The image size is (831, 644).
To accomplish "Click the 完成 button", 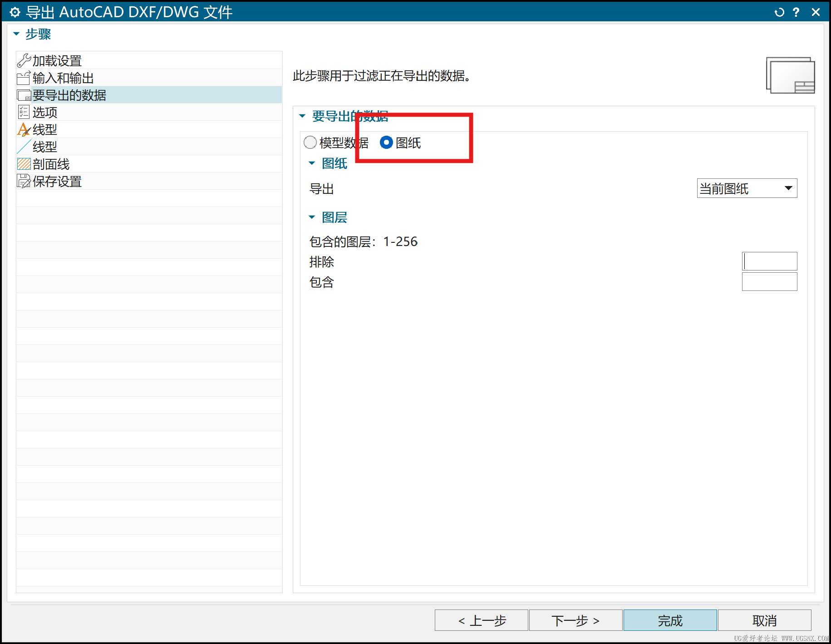I will click(x=670, y=620).
